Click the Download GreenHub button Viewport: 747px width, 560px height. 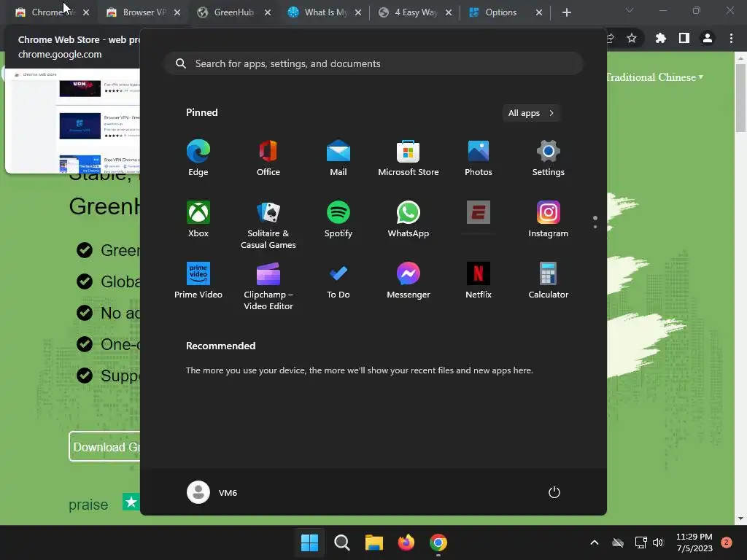(105, 447)
